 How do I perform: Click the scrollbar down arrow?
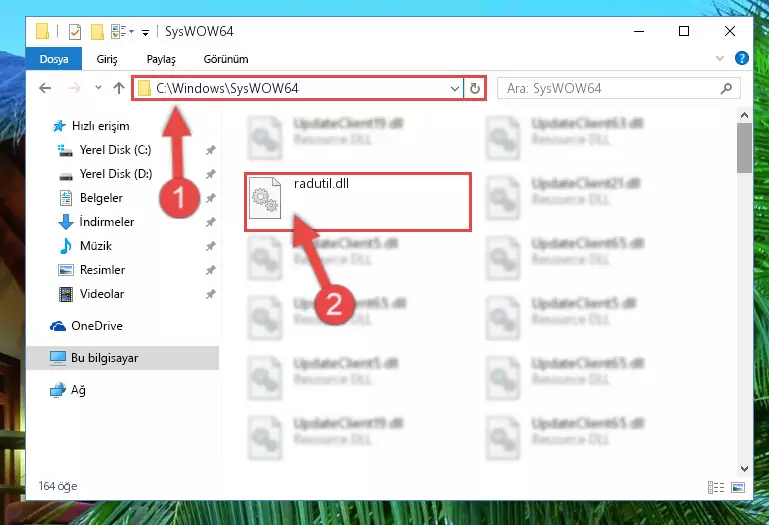coord(744,469)
